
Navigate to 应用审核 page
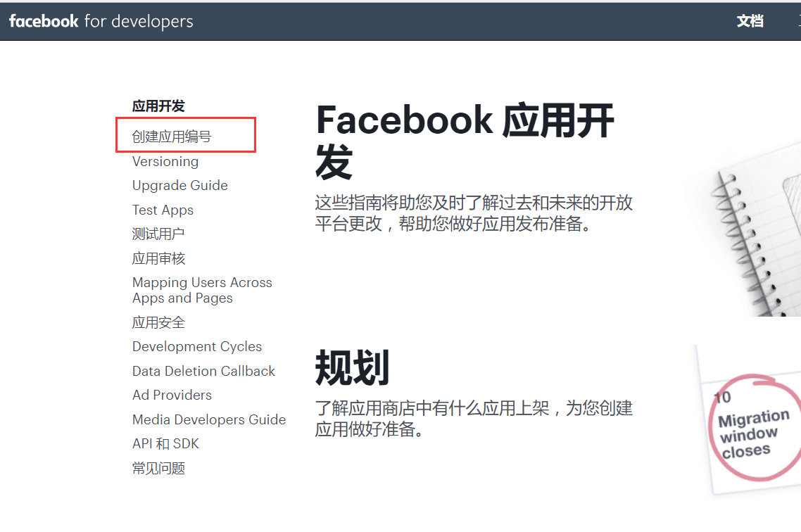[x=158, y=258]
